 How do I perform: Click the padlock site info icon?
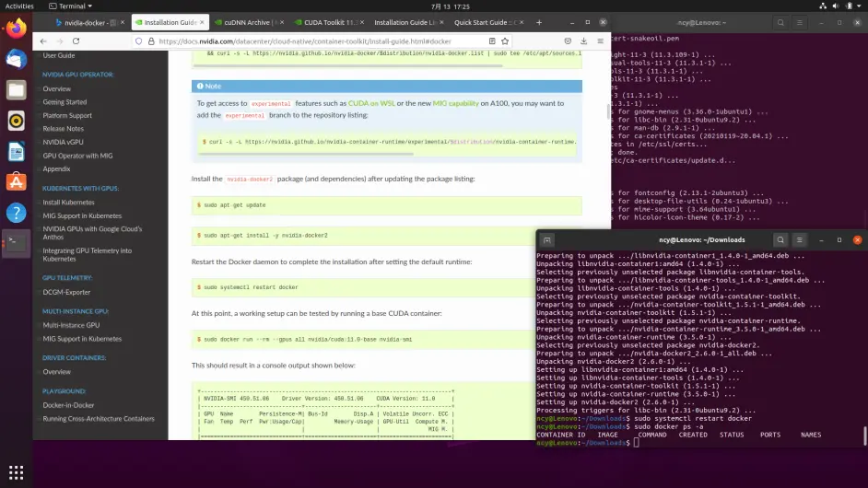(151, 41)
